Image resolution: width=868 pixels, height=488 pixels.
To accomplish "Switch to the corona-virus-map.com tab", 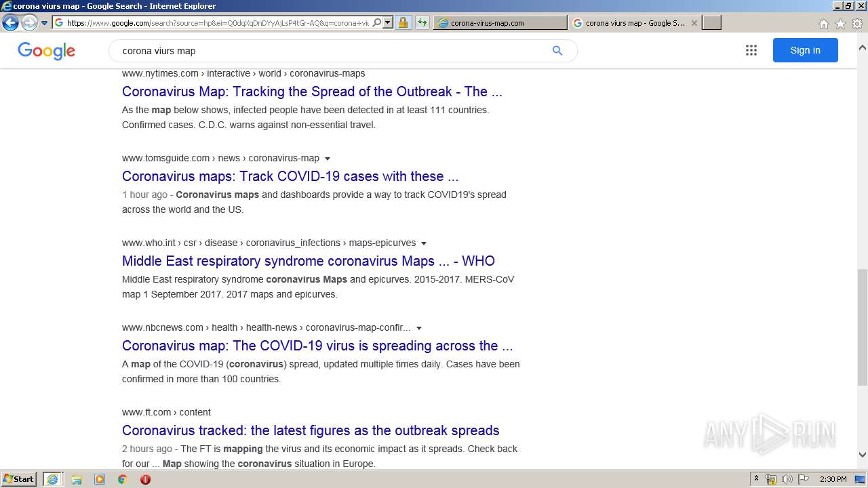I will tap(500, 22).
